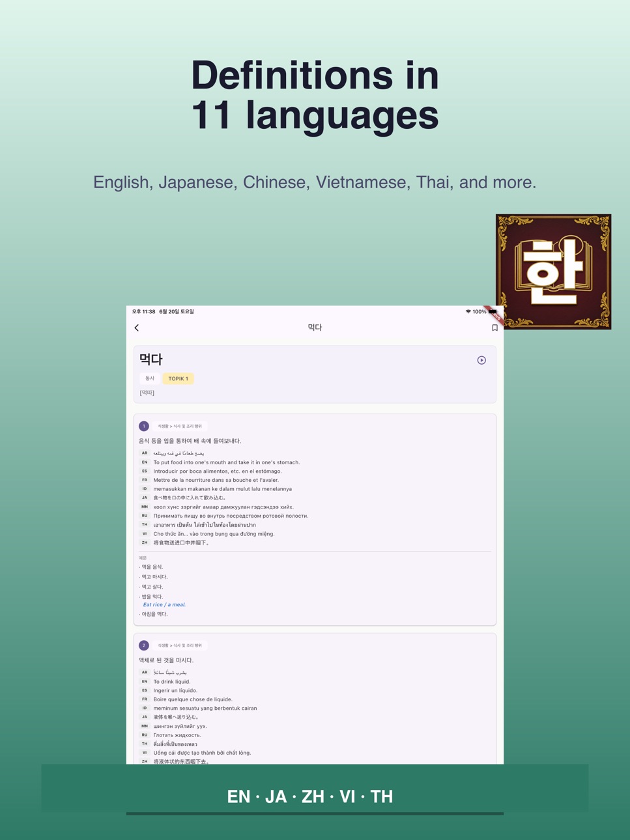Tap the ID badge for "meminum sesuatu"
The width and height of the screenshot is (630, 840).
click(145, 708)
